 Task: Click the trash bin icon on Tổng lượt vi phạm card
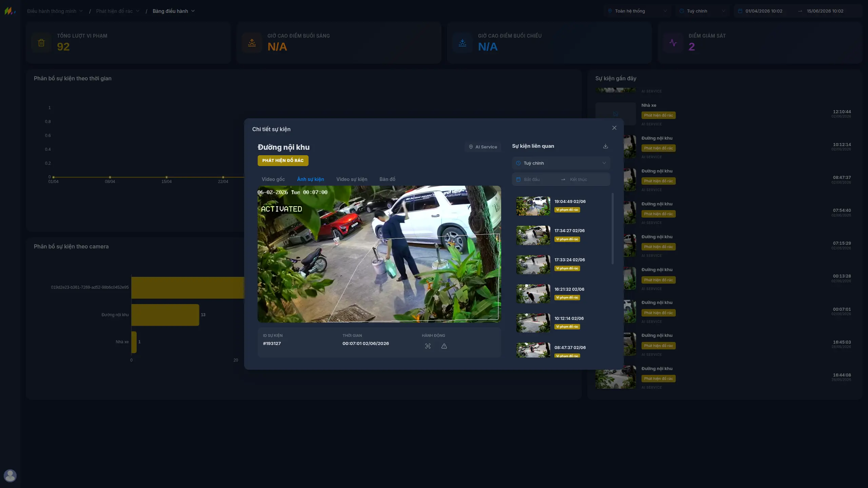(x=41, y=43)
